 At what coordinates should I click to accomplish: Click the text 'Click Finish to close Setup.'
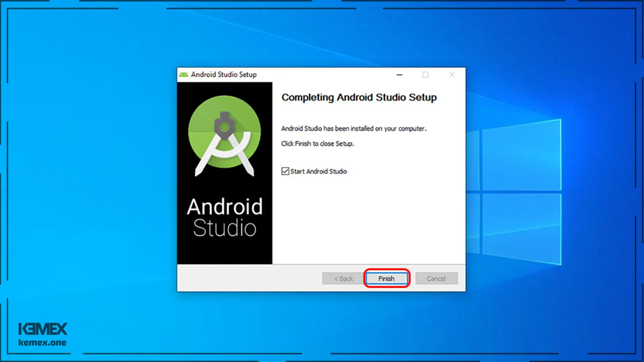[317, 143]
